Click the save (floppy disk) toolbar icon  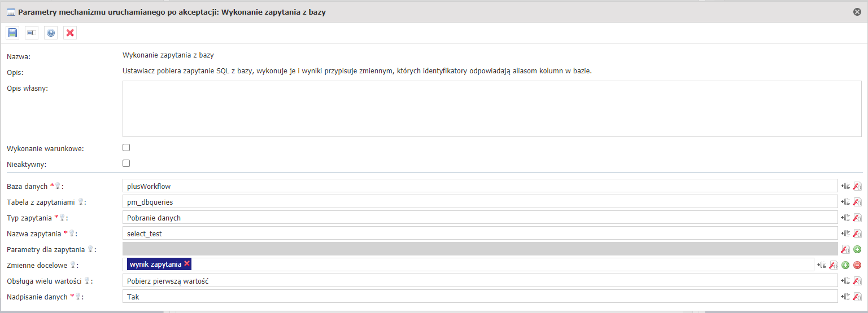click(12, 33)
